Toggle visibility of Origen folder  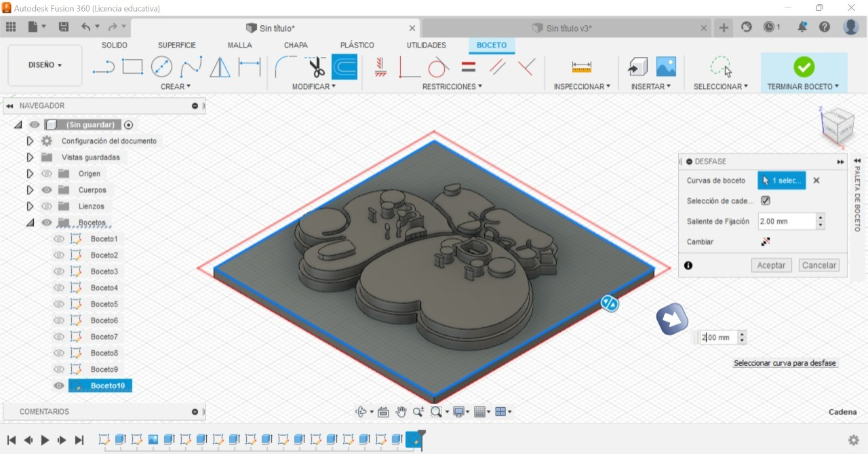coord(47,174)
